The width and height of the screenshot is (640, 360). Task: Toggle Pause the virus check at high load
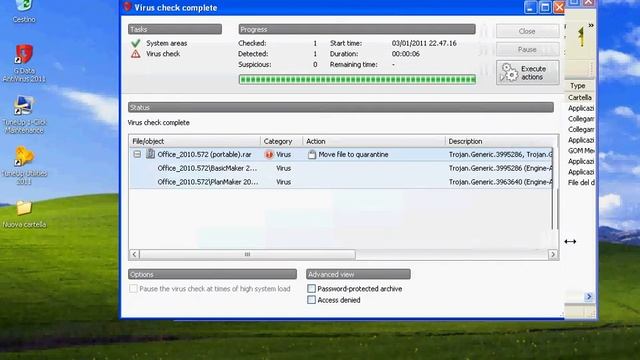point(133,289)
